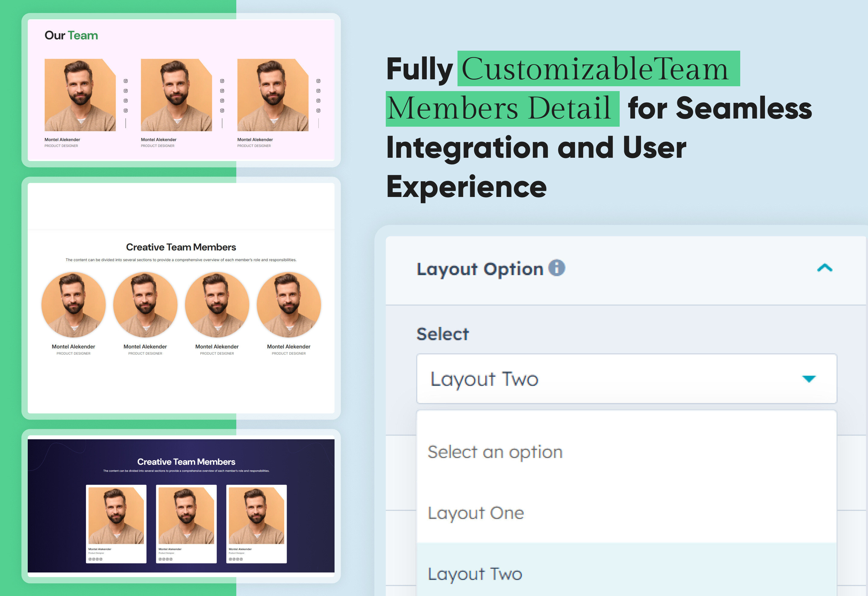Click the third Instagram icon beside the rightmost Our Team member
The width and height of the screenshot is (868, 596).
pyautogui.click(x=318, y=100)
